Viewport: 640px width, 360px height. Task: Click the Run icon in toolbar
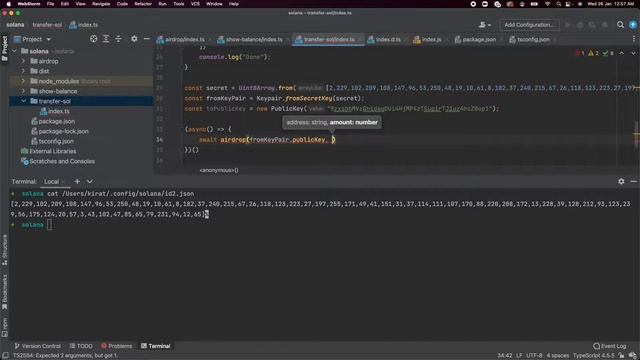[567, 25]
